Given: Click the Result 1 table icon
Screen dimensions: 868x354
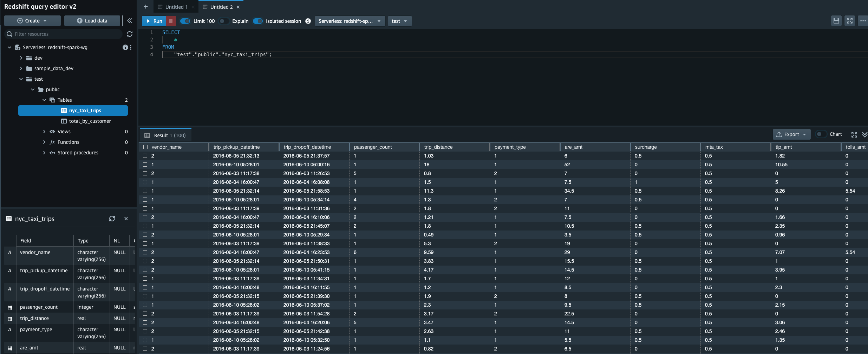Looking at the screenshot, I should tap(147, 135).
